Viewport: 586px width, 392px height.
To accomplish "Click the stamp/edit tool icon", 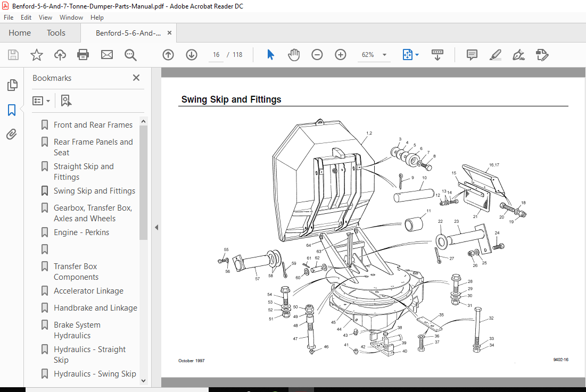I will click(x=542, y=55).
